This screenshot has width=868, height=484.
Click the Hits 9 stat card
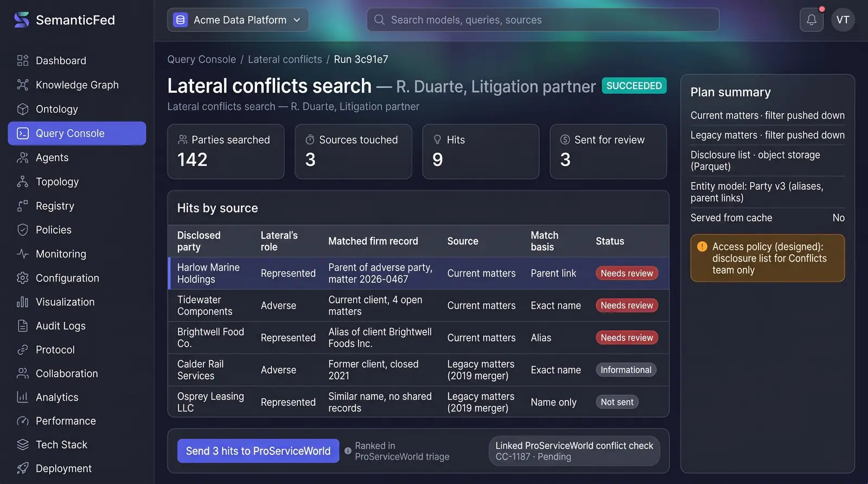click(x=481, y=152)
